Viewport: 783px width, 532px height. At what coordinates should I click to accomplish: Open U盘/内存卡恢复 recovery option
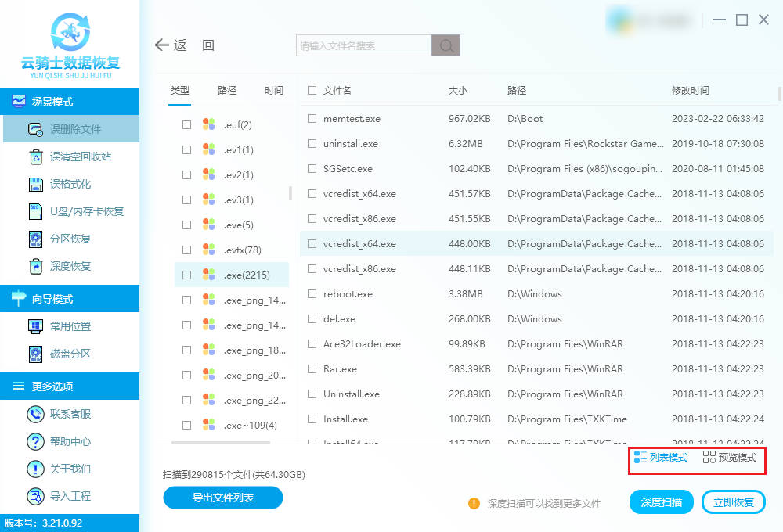click(35, 211)
